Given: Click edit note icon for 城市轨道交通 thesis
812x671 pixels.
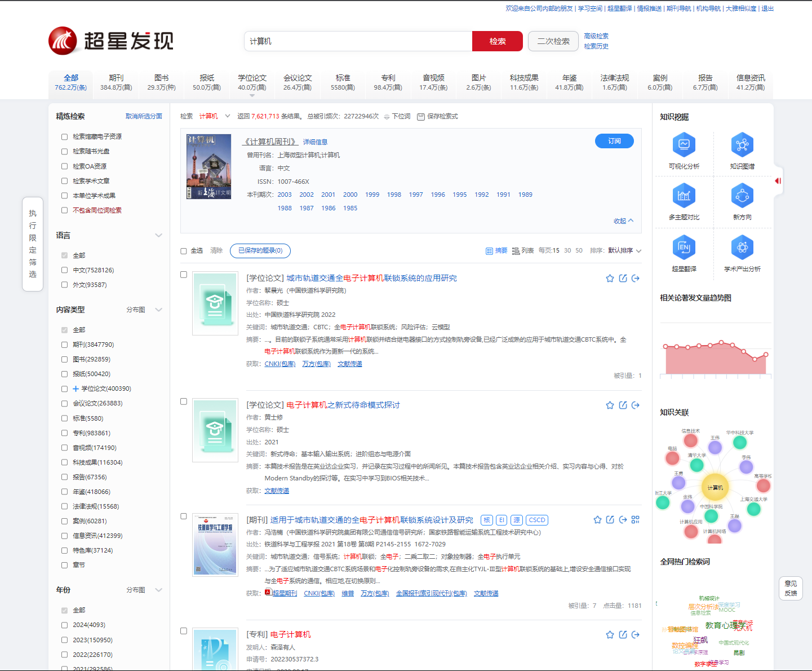Looking at the screenshot, I should (623, 279).
